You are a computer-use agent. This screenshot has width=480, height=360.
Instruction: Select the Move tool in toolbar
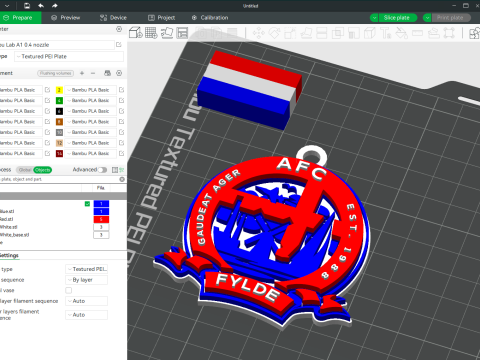[259, 33]
